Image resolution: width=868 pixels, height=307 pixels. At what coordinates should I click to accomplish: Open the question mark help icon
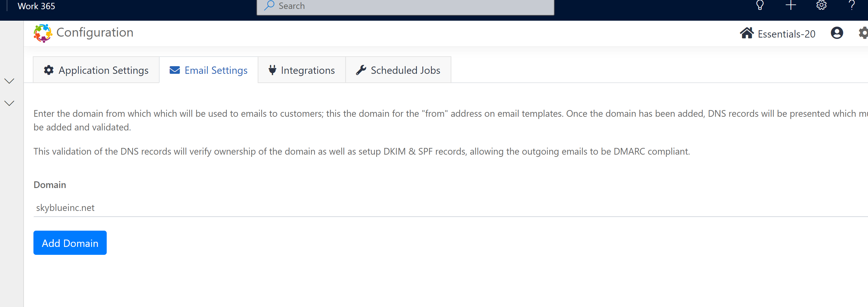852,5
